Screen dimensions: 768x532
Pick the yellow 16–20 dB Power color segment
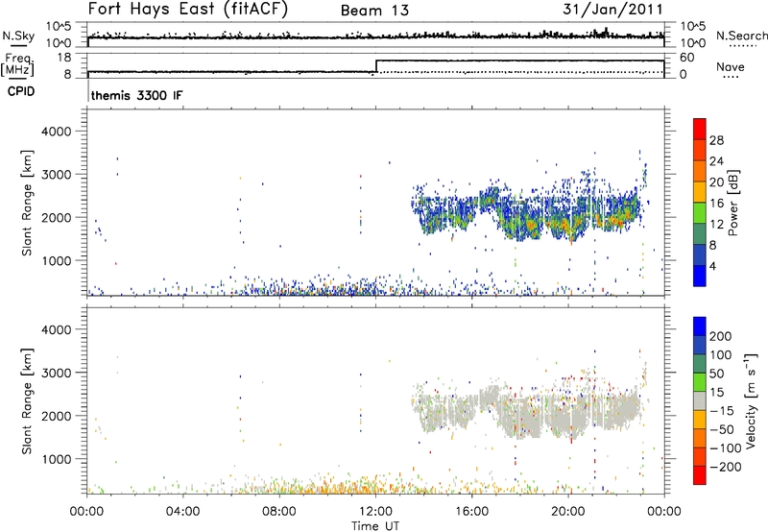click(700, 191)
